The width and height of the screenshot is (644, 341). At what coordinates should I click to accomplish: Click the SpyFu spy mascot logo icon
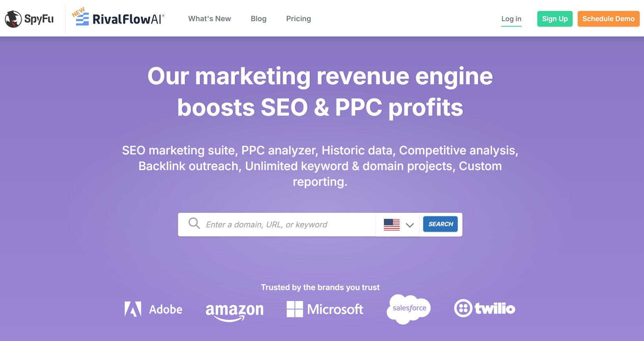coord(13,19)
